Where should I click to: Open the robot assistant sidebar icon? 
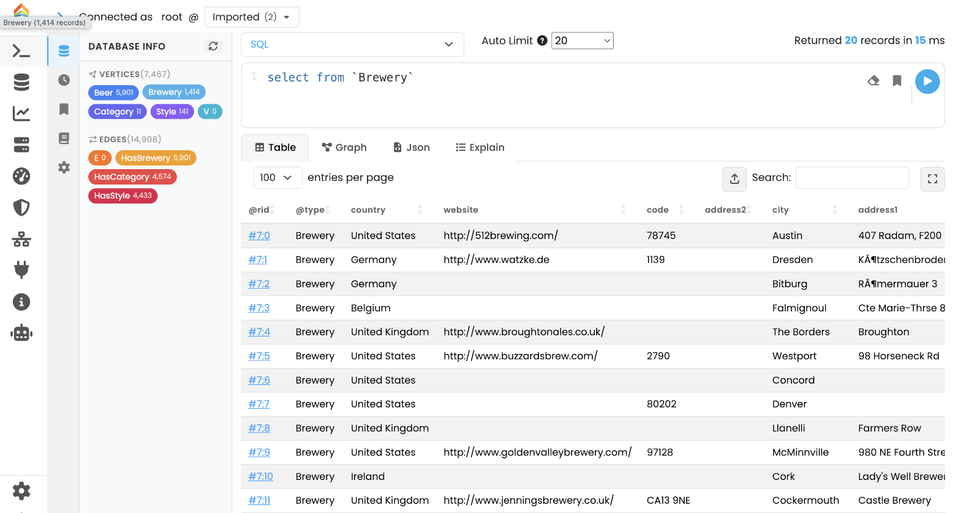click(x=21, y=333)
